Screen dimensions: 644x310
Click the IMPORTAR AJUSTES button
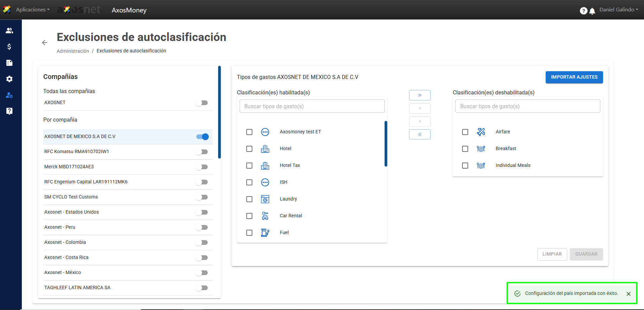click(574, 77)
